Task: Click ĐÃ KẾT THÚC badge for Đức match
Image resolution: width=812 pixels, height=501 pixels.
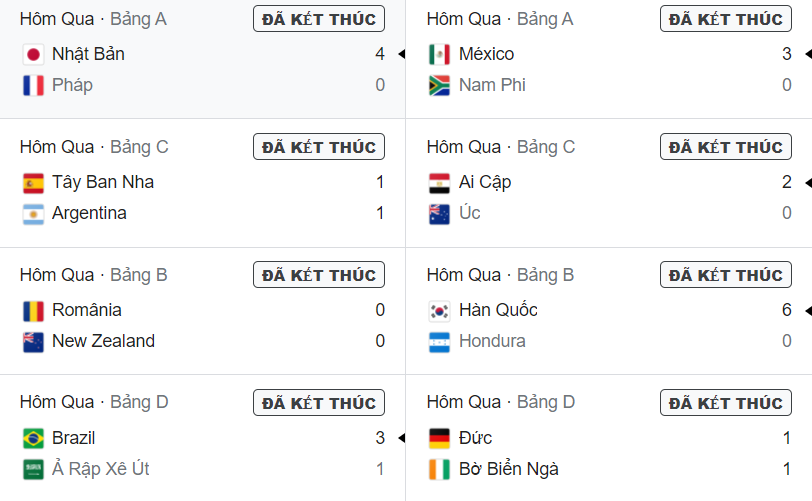Action: pos(726,403)
